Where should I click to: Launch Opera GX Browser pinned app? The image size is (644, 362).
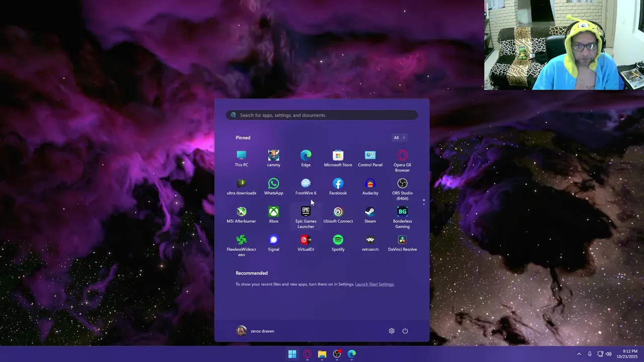pyautogui.click(x=403, y=161)
